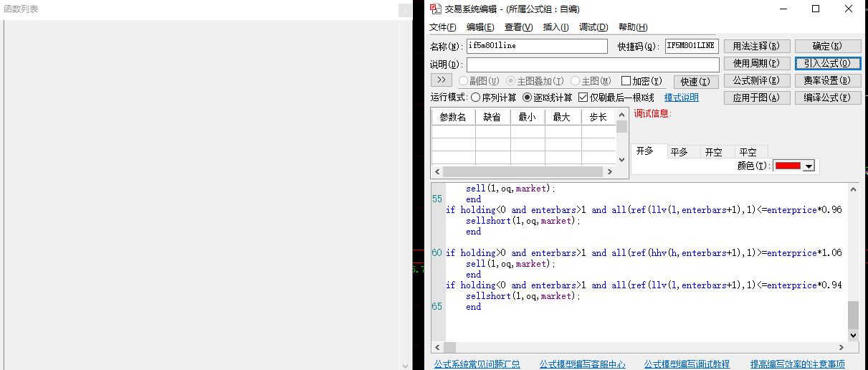Switch to the 平多 tab

pos(679,152)
